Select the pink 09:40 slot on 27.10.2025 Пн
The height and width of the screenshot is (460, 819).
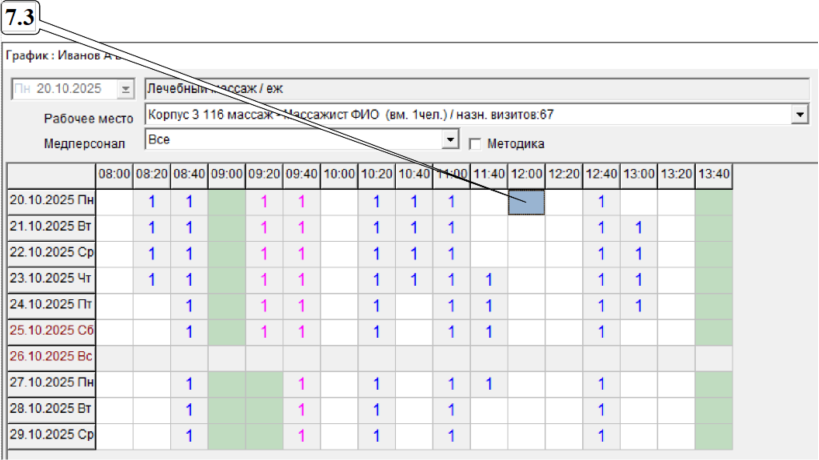[x=301, y=384]
